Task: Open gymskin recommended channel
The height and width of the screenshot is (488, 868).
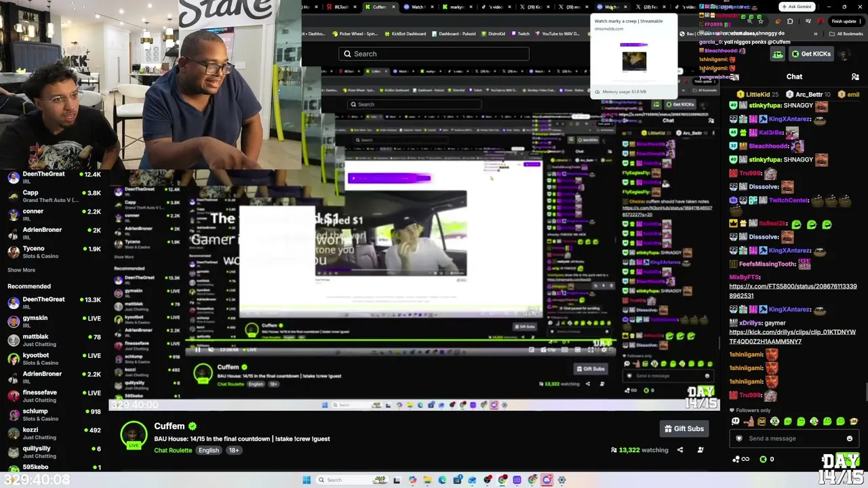Action: click(x=54, y=321)
